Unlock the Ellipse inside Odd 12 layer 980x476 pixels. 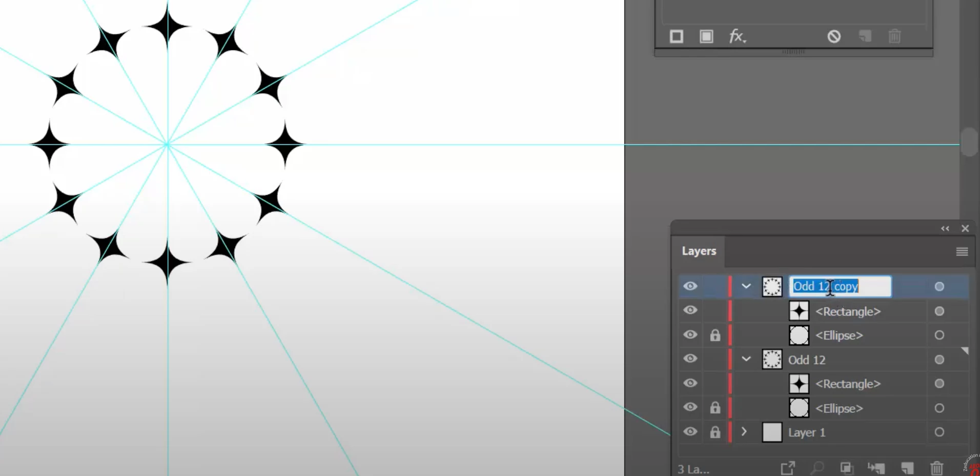pos(715,407)
